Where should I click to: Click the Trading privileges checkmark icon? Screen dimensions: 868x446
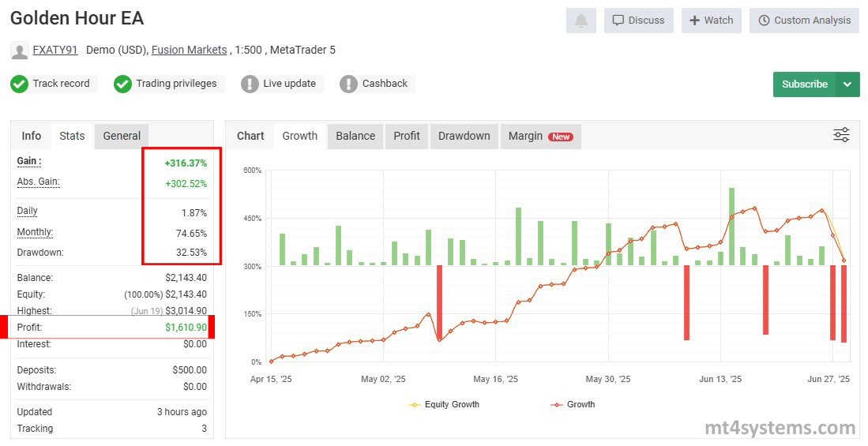click(x=122, y=84)
